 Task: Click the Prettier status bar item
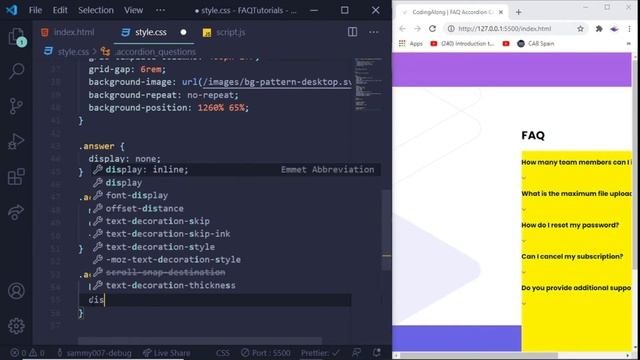click(320, 353)
